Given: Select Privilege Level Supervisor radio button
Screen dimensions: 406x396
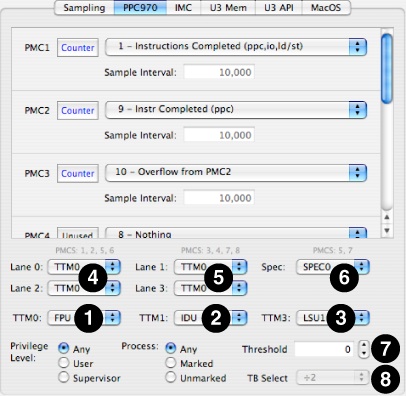Looking at the screenshot, I should coord(63,377).
